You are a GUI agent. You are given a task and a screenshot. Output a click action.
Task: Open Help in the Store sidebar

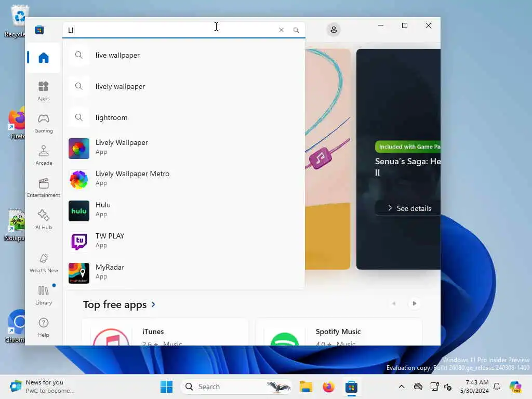[44, 327]
